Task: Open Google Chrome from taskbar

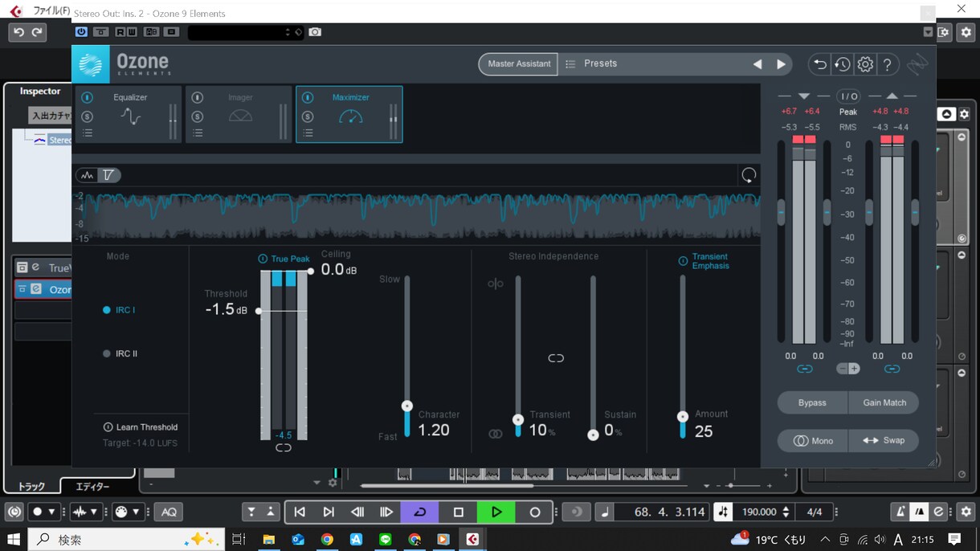Action: click(327, 540)
